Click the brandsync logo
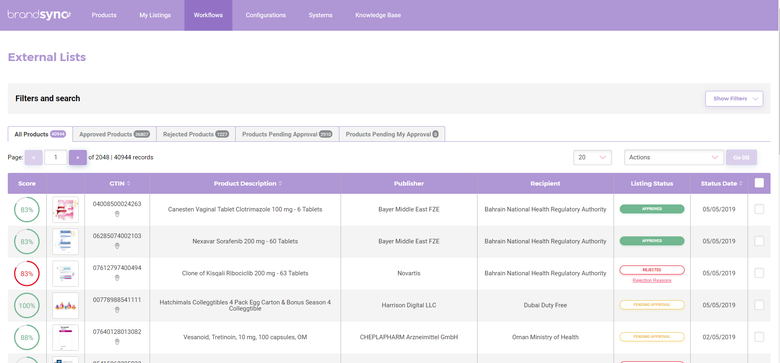 point(39,15)
